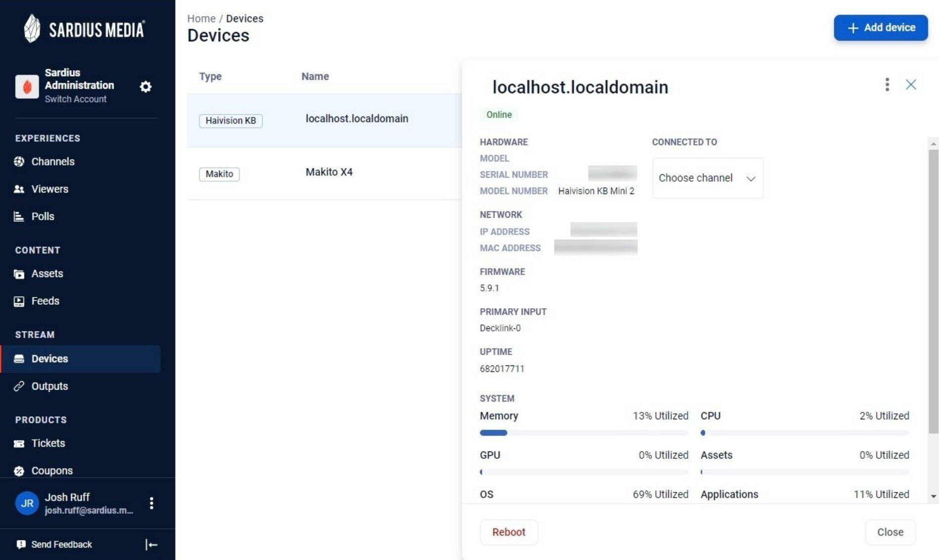The width and height of the screenshot is (939, 560).
Task: Select the localhost.localdomain device row
Action: (325, 120)
